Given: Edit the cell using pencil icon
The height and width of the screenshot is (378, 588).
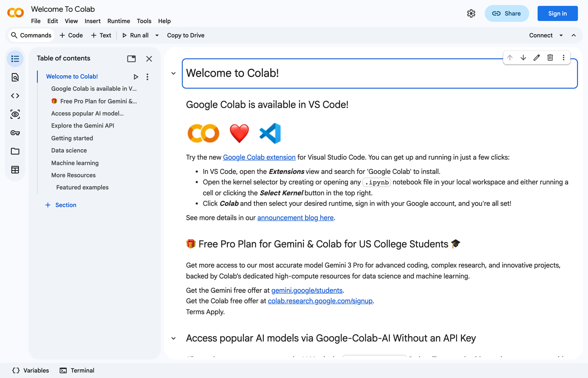Looking at the screenshot, I should [x=537, y=58].
